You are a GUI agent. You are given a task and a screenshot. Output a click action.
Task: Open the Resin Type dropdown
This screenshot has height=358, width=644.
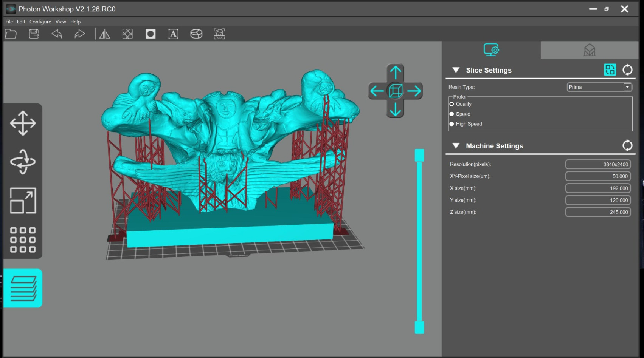coord(627,87)
